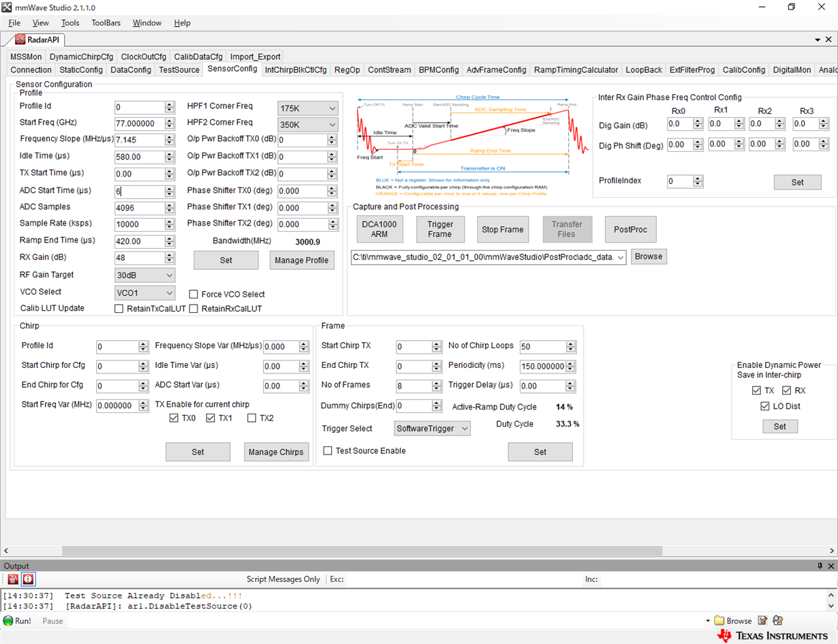Image resolution: width=838 pixels, height=644 pixels.
Task: Increase Rx0 Dig Gain with the up arrow
Action: pyautogui.click(x=698, y=121)
